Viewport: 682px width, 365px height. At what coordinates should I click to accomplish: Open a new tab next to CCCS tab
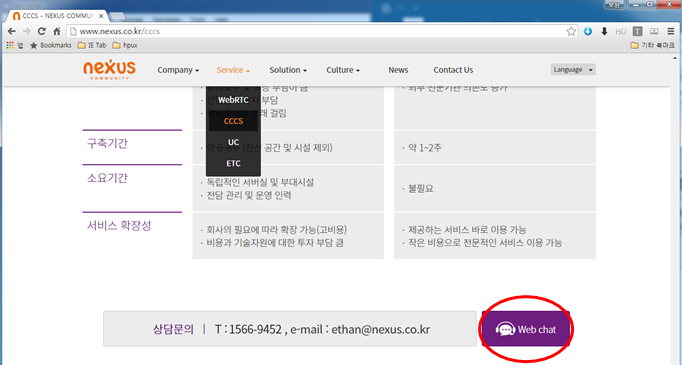117,17
